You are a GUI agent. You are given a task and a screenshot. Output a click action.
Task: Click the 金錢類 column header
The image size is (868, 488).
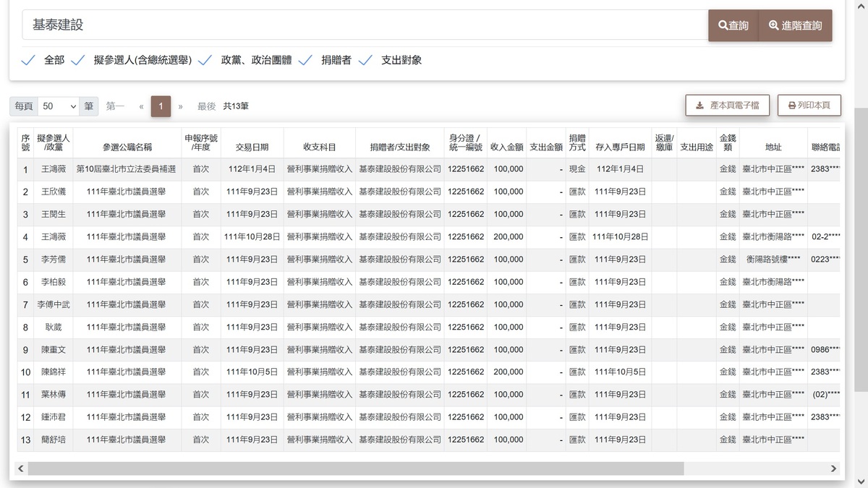pos(728,142)
